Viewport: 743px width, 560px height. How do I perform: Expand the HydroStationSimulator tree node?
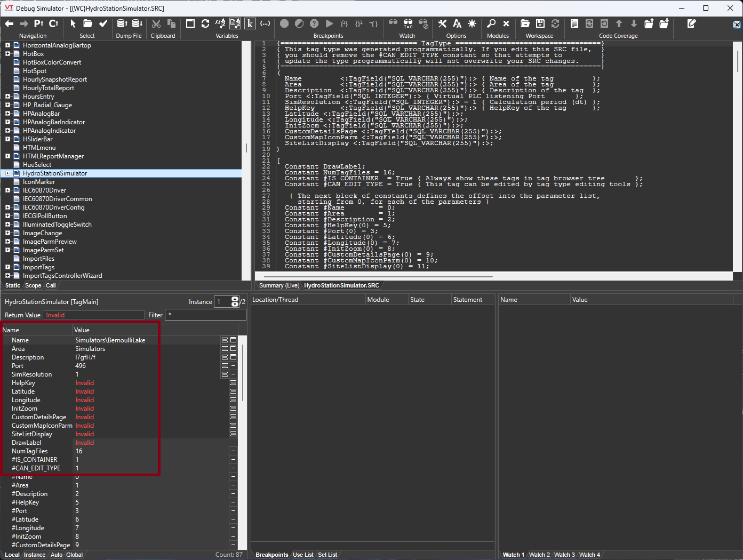[8, 173]
